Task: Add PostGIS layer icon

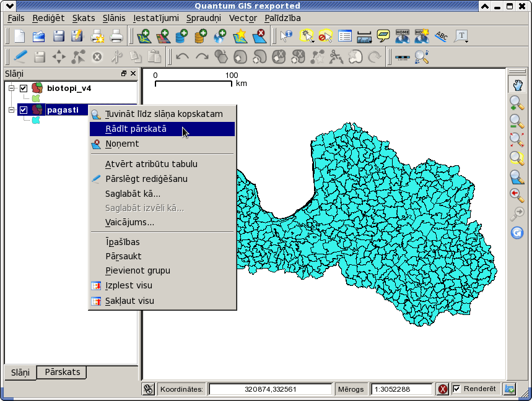Action: tap(181, 36)
